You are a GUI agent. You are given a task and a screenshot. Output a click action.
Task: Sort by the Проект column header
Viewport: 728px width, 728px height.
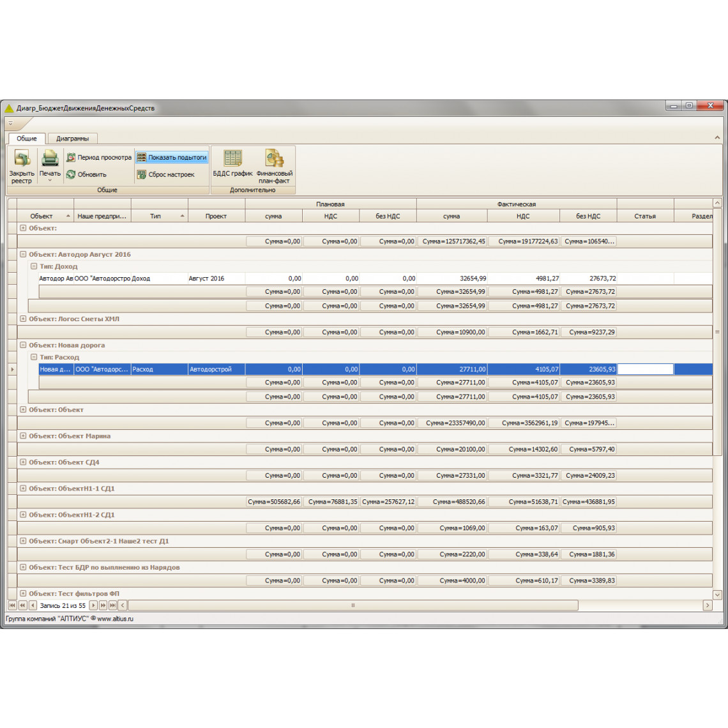coord(216,216)
